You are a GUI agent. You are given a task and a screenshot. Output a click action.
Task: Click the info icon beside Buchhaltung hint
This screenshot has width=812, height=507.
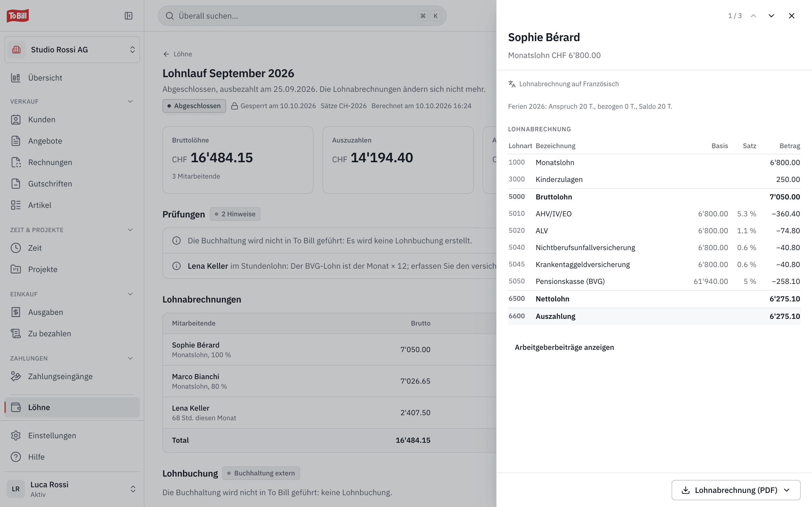(x=176, y=241)
